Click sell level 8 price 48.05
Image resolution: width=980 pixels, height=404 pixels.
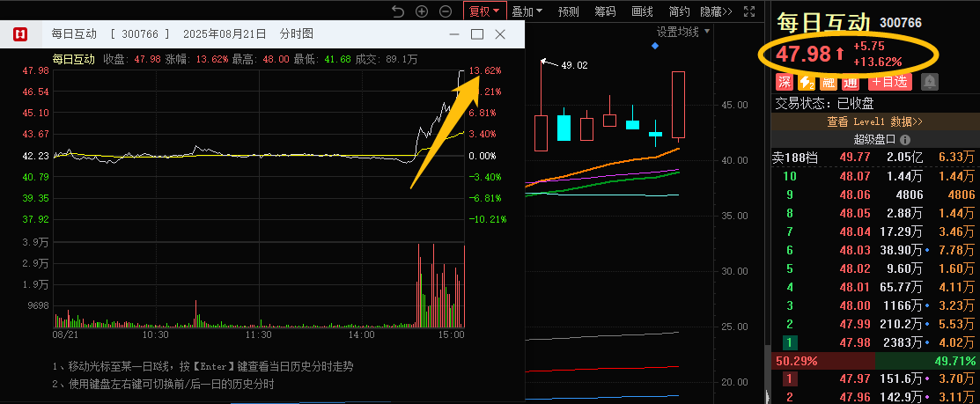pos(856,213)
